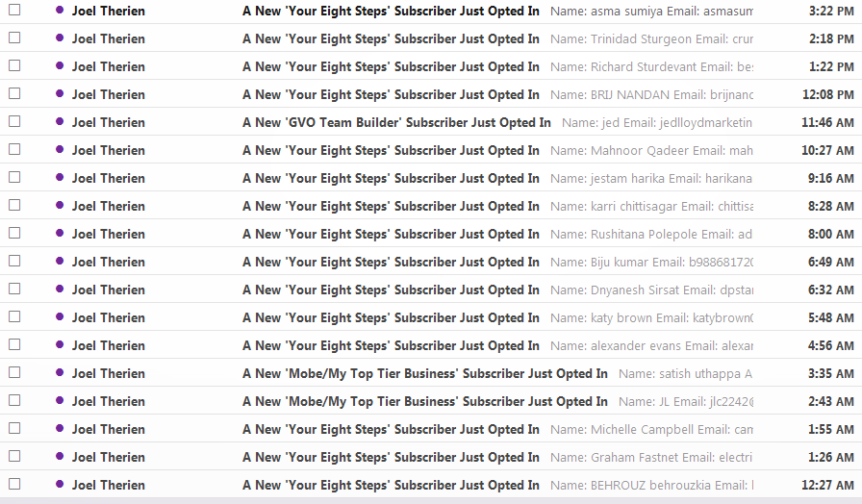Click the unread dot on GVO Team Builder email
This screenshot has width=862, height=504.
tap(60, 121)
